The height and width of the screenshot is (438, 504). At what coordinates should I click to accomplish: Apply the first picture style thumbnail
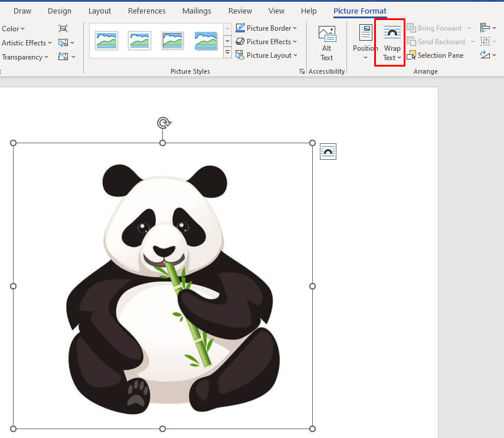pos(106,41)
